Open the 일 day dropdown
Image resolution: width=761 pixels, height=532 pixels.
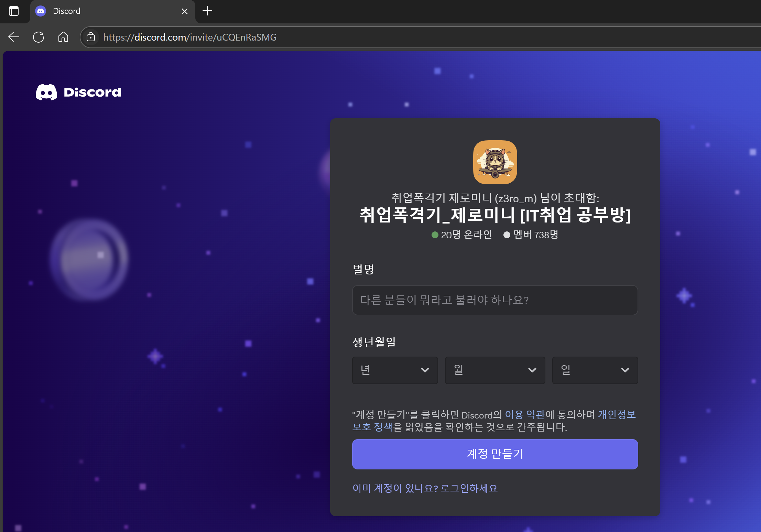[595, 370]
